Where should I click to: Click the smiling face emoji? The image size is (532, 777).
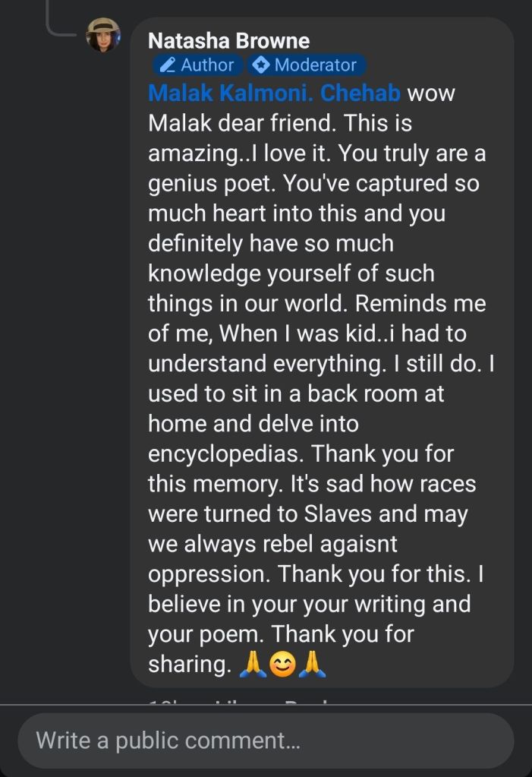point(282,664)
